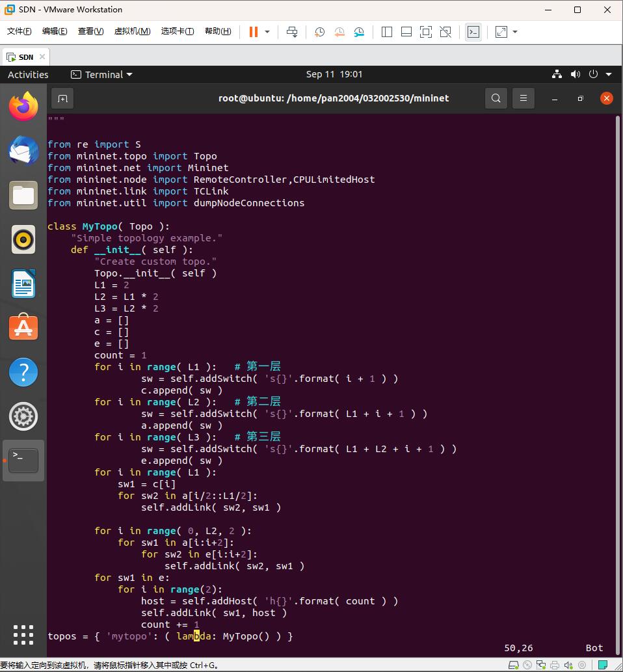Open the Files manager from the dock

point(23,195)
